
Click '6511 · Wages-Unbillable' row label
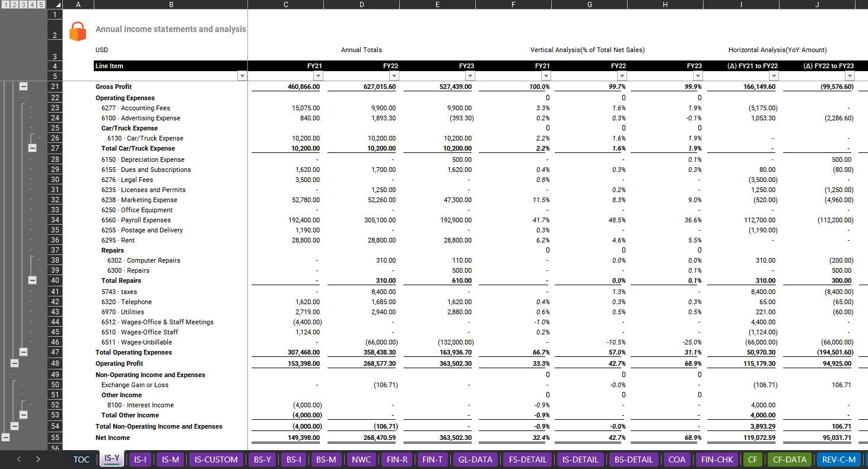pos(137,342)
